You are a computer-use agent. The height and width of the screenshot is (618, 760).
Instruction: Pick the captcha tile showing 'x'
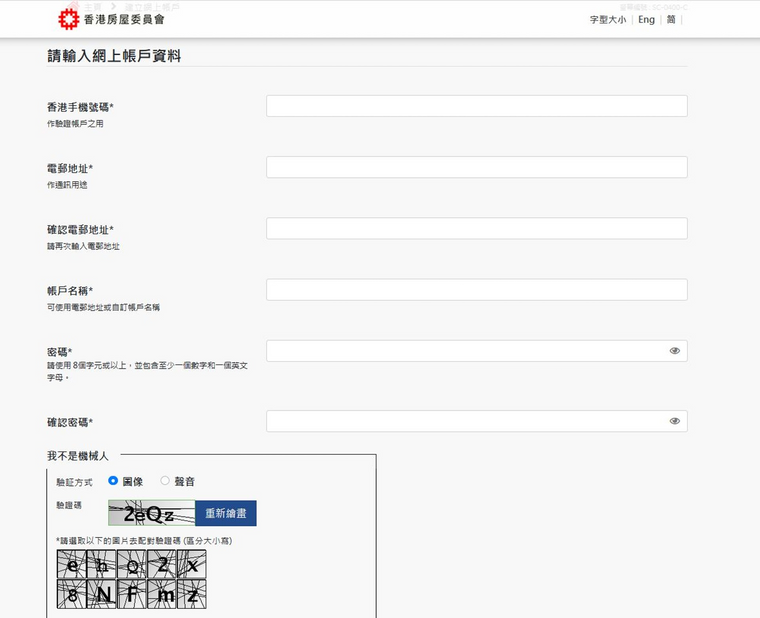coord(192,564)
